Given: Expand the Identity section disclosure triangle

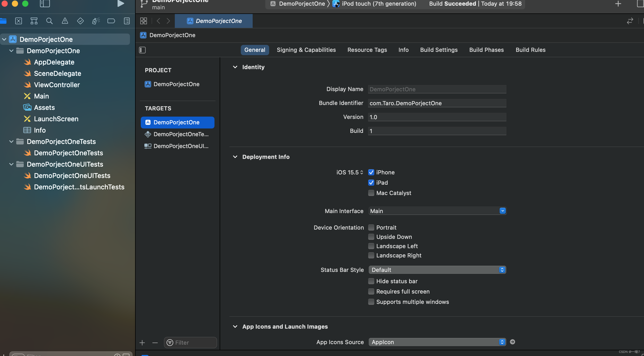Looking at the screenshot, I should [x=236, y=68].
